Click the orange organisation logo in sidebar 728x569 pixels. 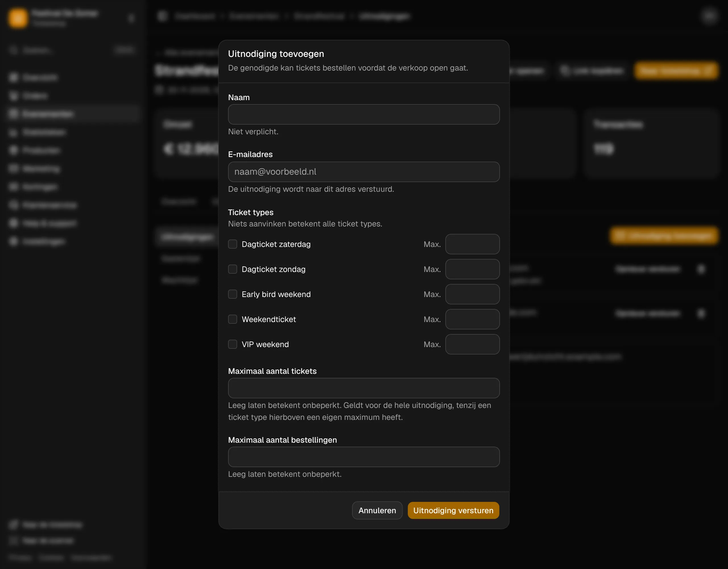[x=18, y=18]
